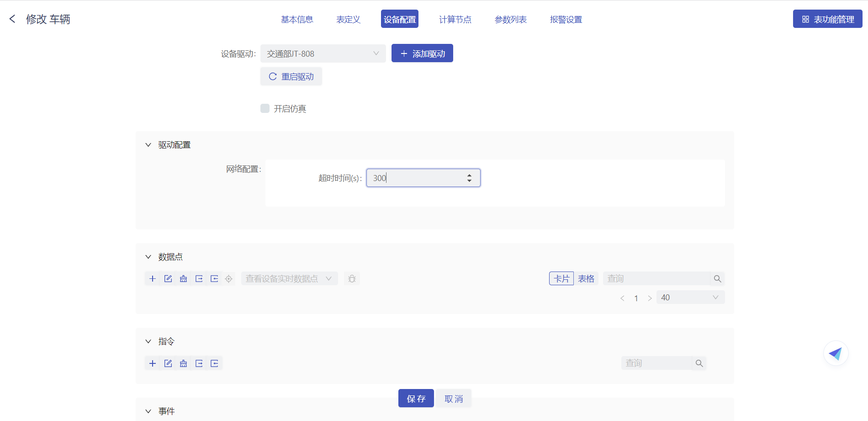Switch data point view to 表格

pos(586,278)
